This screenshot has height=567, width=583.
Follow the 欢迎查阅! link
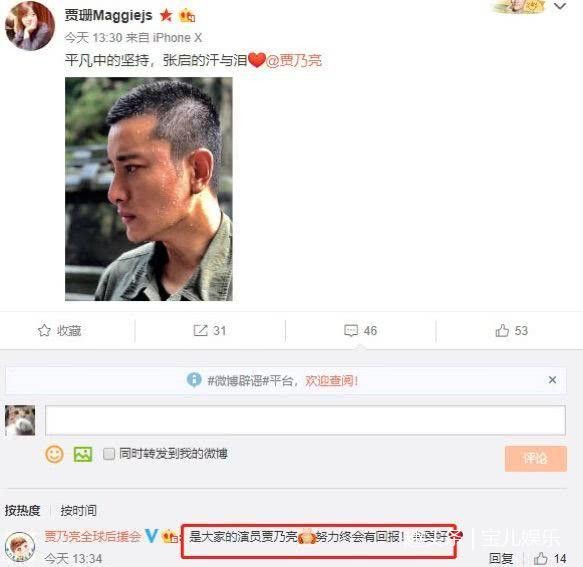point(332,380)
